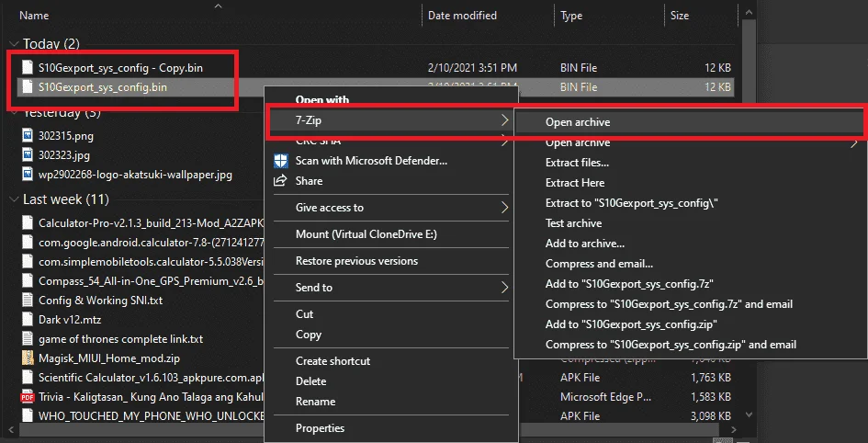Choose Open with from context menu

point(322,99)
